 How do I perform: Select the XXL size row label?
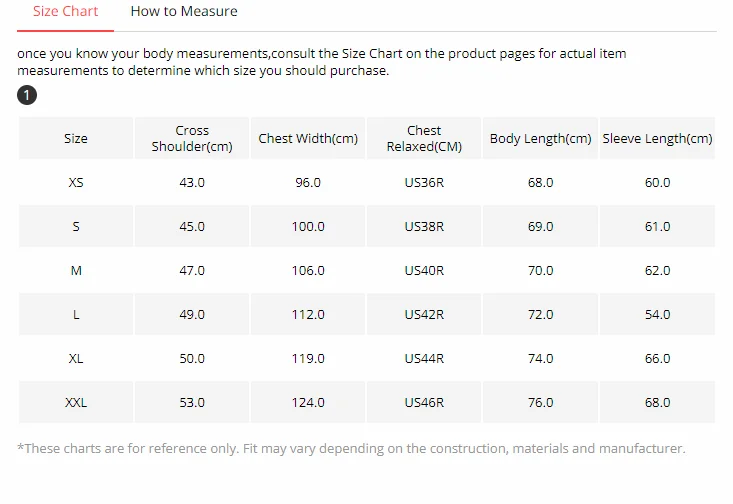76,403
